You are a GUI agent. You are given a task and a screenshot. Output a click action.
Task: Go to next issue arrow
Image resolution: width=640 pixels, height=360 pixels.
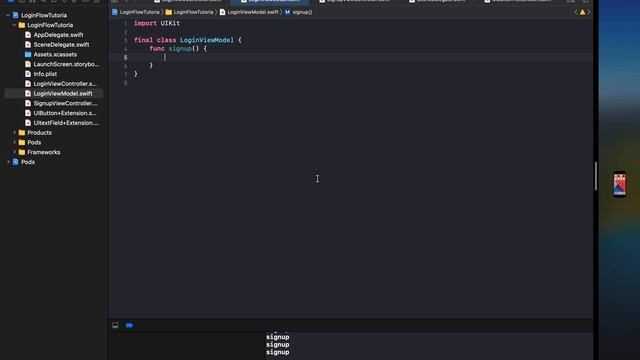tap(589, 12)
